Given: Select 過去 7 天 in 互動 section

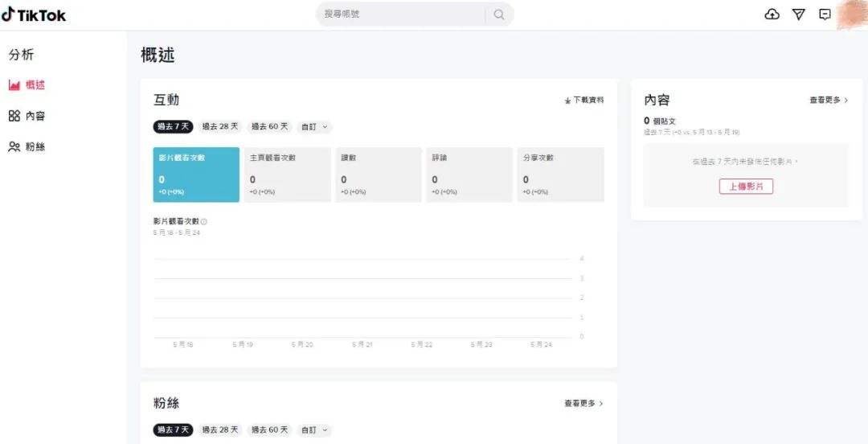Looking at the screenshot, I should tap(174, 126).
